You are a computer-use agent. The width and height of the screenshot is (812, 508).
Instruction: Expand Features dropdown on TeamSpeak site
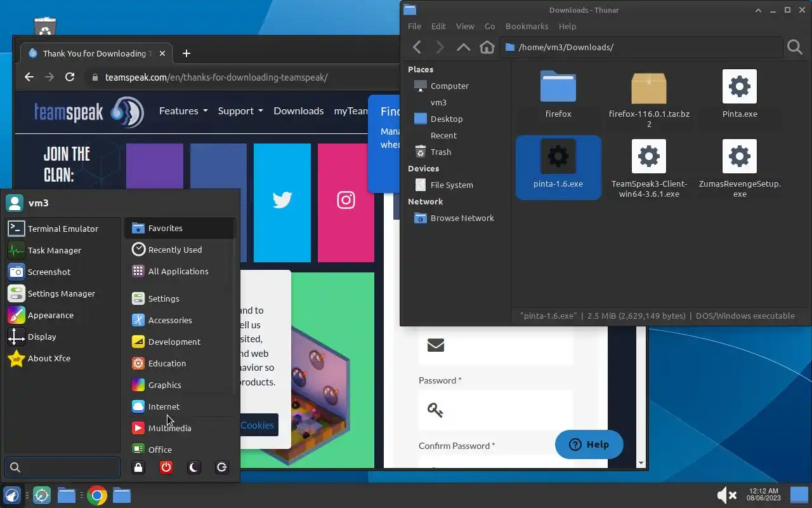[183, 110]
